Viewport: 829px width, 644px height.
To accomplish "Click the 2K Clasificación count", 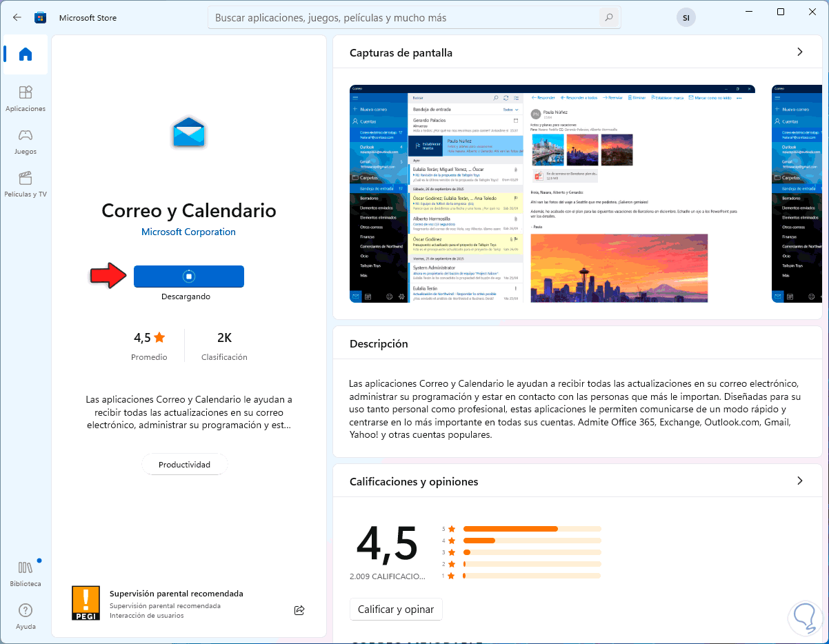I will click(x=224, y=346).
